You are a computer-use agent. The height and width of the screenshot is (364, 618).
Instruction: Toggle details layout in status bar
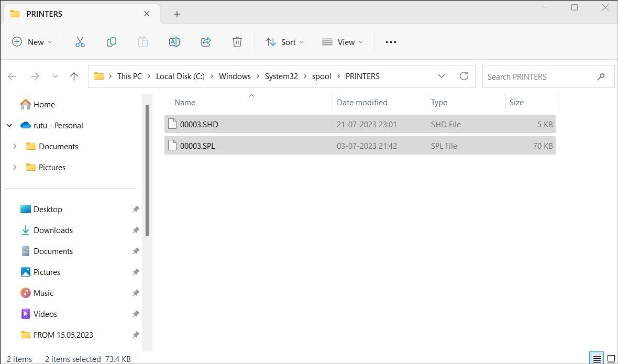pos(597,359)
